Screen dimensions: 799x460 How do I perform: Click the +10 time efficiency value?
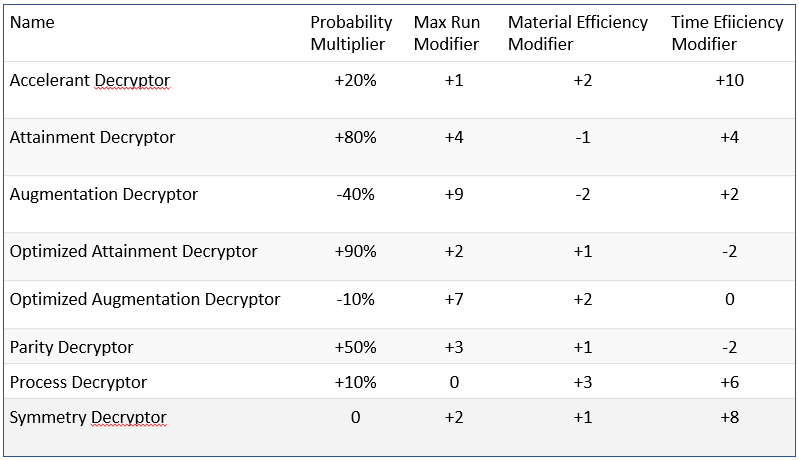point(729,80)
